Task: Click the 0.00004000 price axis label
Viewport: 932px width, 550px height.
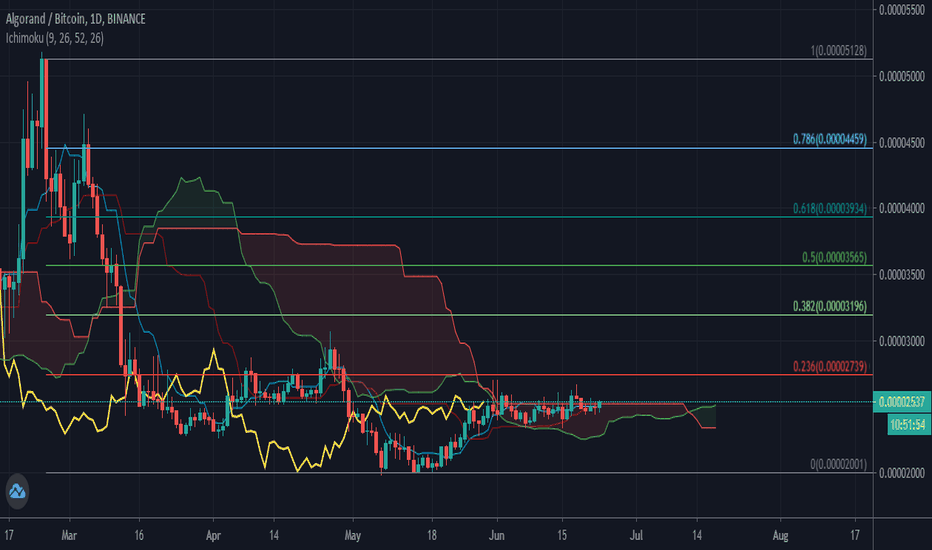Action: tap(902, 208)
